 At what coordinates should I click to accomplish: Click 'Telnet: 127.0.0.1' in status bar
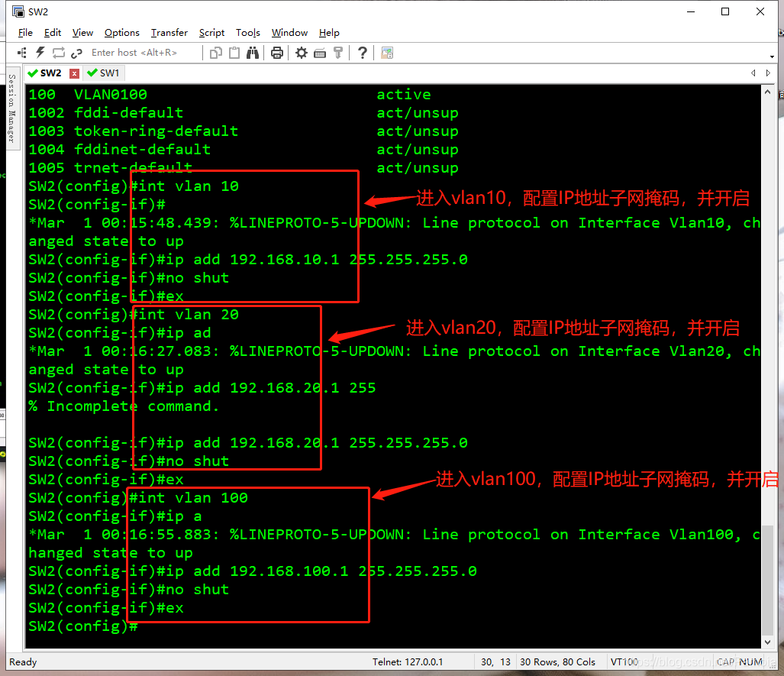(x=408, y=661)
